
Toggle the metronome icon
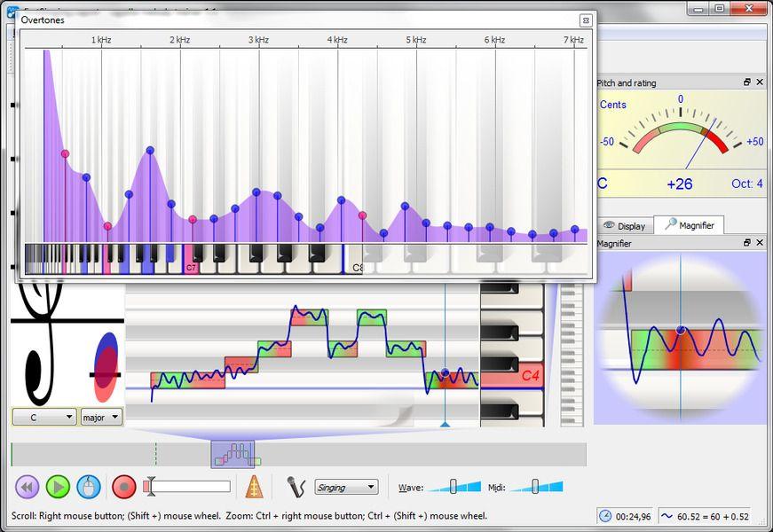(255, 487)
